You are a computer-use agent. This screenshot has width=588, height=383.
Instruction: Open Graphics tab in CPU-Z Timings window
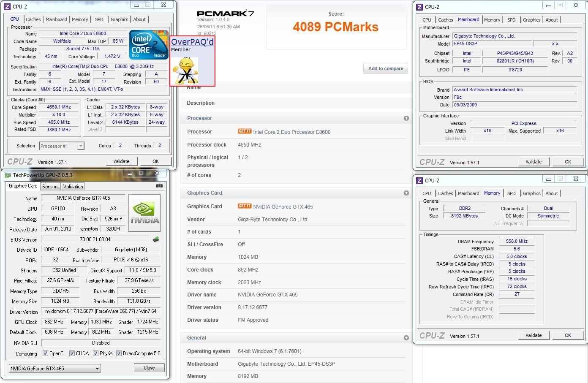tap(531, 193)
